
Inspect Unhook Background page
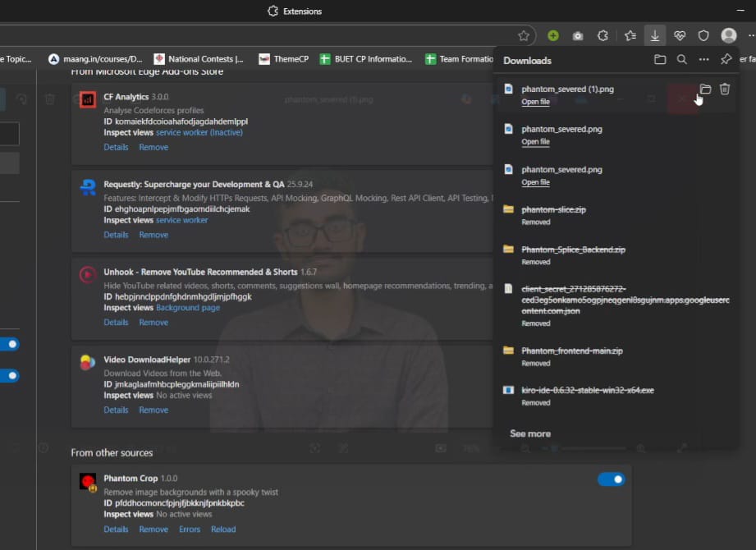(x=187, y=308)
